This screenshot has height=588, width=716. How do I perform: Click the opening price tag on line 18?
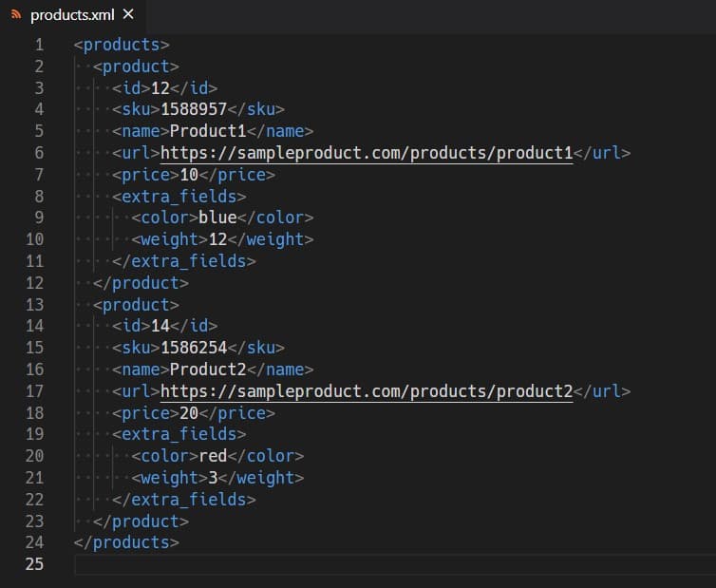click(x=145, y=413)
